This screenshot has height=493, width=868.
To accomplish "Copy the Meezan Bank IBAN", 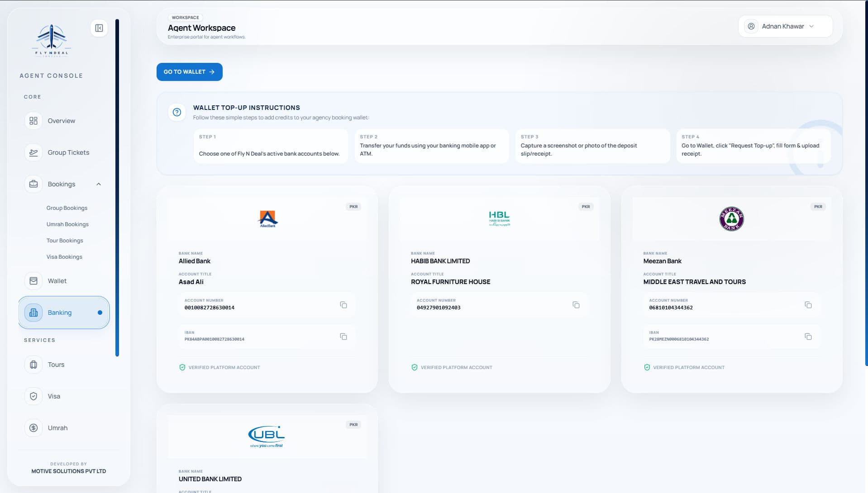I will click(x=808, y=337).
